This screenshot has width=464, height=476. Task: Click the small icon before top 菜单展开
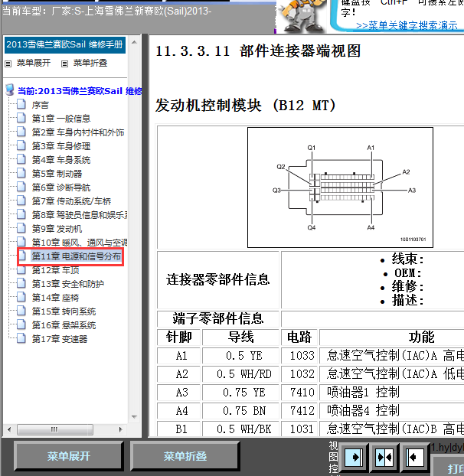tap(8, 64)
